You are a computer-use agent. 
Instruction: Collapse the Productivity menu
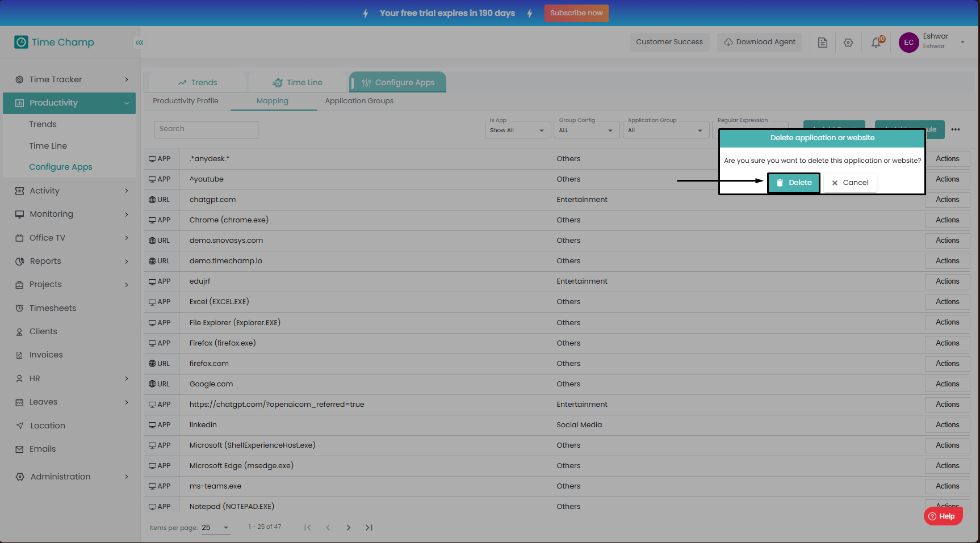pos(127,103)
